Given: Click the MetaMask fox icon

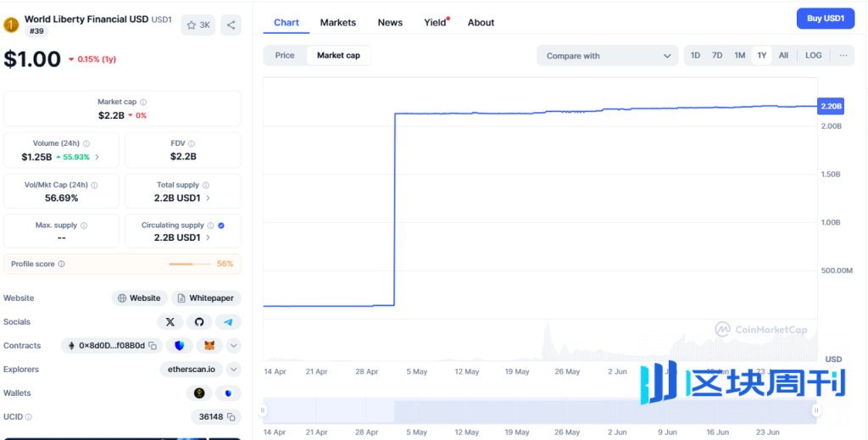Looking at the screenshot, I should [209, 345].
